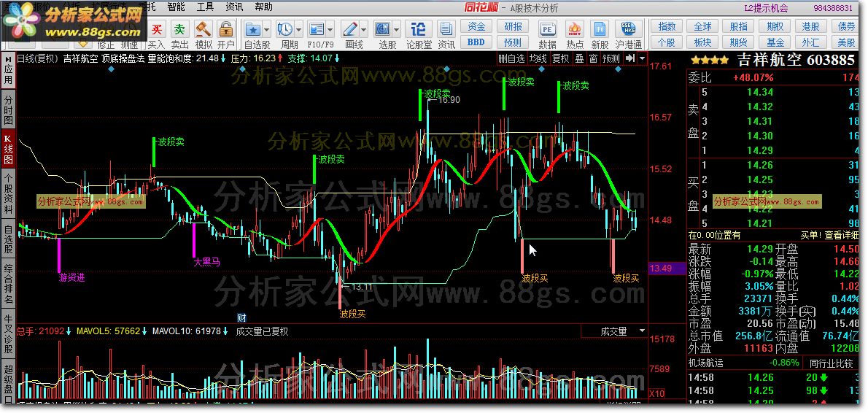The width and height of the screenshot is (868, 413).
Task: Click the four-star rating beside 吉祥航空
Action: (708, 61)
